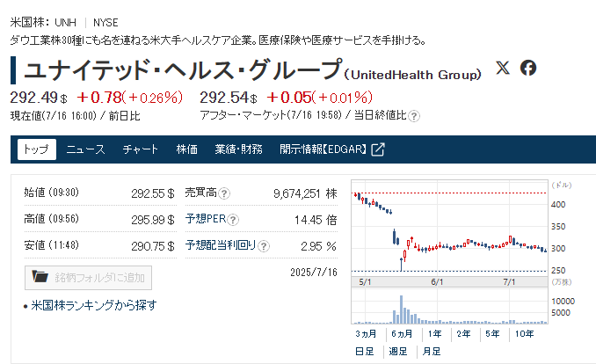The height and width of the screenshot is (364, 596).
Task: Click the date 2025/7/16
Action: (x=314, y=273)
